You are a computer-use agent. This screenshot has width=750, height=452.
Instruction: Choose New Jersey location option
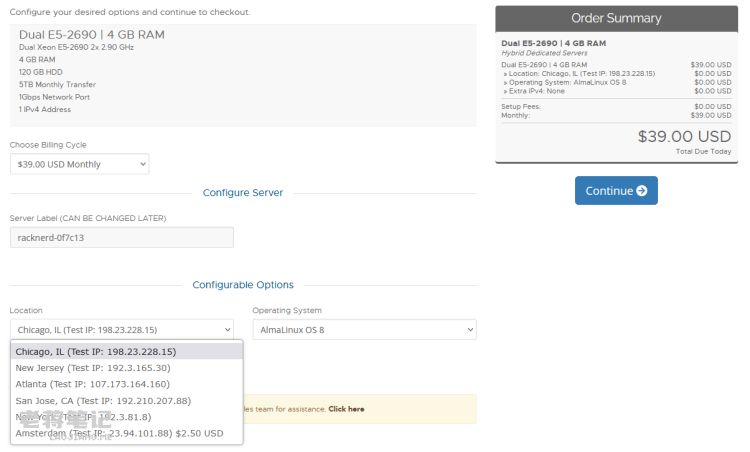93,368
